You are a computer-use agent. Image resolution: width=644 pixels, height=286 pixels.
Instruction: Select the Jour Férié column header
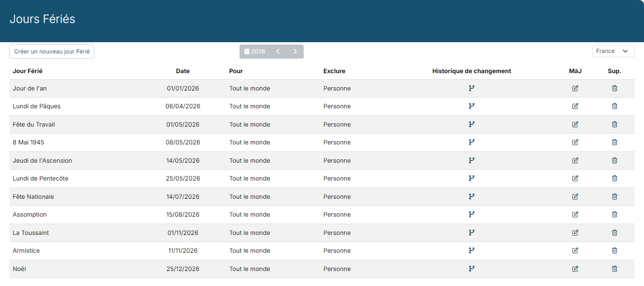click(x=28, y=71)
